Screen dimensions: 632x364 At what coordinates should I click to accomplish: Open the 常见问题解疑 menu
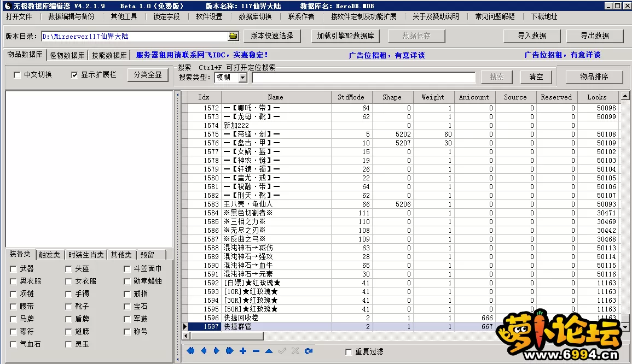(x=495, y=16)
